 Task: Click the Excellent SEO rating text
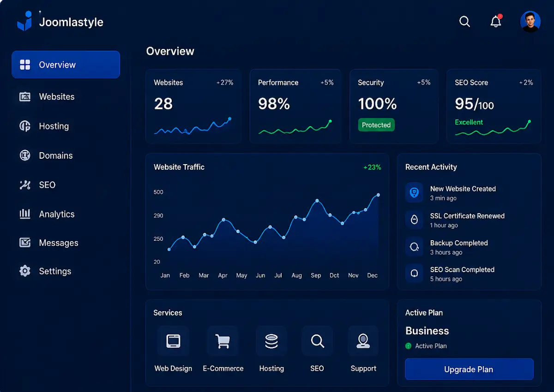pyautogui.click(x=469, y=122)
